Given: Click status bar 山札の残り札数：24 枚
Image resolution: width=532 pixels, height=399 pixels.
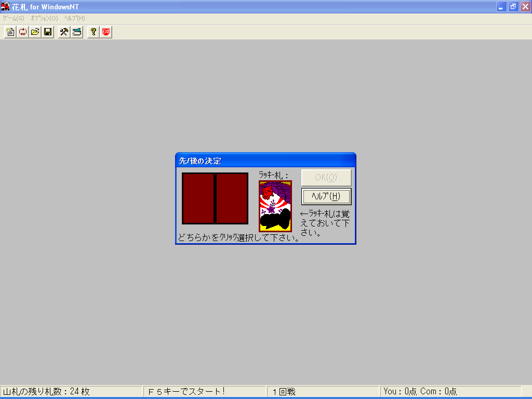Looking at the screenshot, I should [46, 392].
